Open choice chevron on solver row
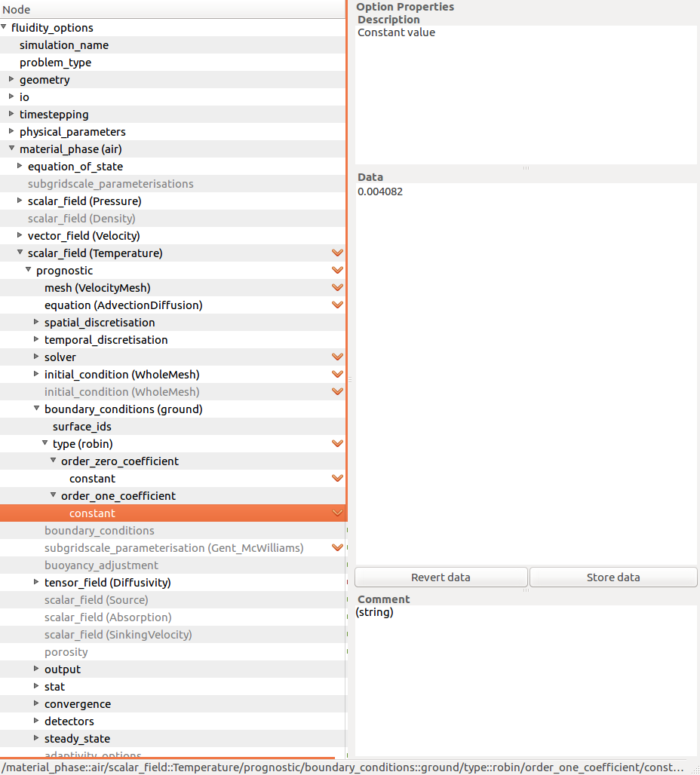The width and height of the screenshot is (700, 775). click(x=337, y=357)
